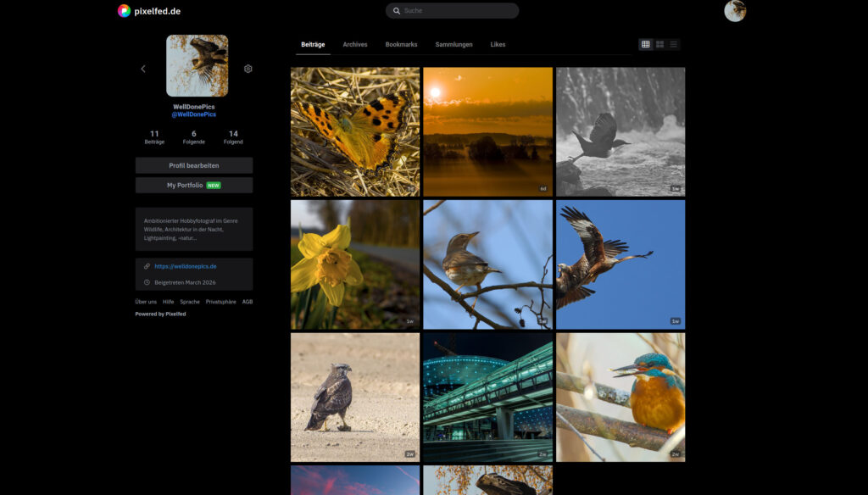This screenshot has height=495, width=868.
Task: Switch to the Sammlungen tab
Action: [x=453, y=44]
